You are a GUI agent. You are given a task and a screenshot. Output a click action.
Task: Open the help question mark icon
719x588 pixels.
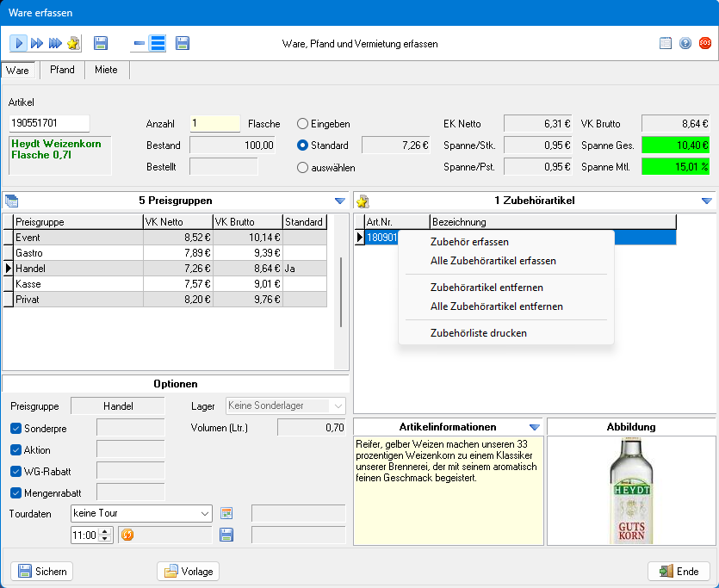pyautogui.click(x=685, y=44)
